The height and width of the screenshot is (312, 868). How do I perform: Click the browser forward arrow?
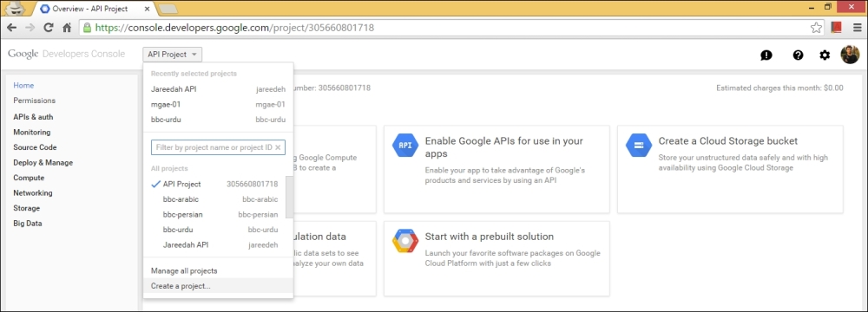click(30, 27)
